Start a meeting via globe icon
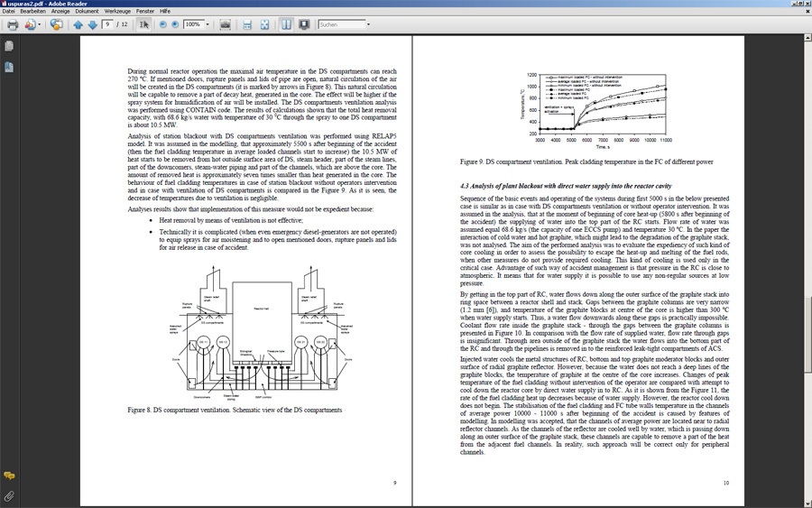The height and width of the screenshot is (508, 812). pyautogui.click(x=56, y=24)
